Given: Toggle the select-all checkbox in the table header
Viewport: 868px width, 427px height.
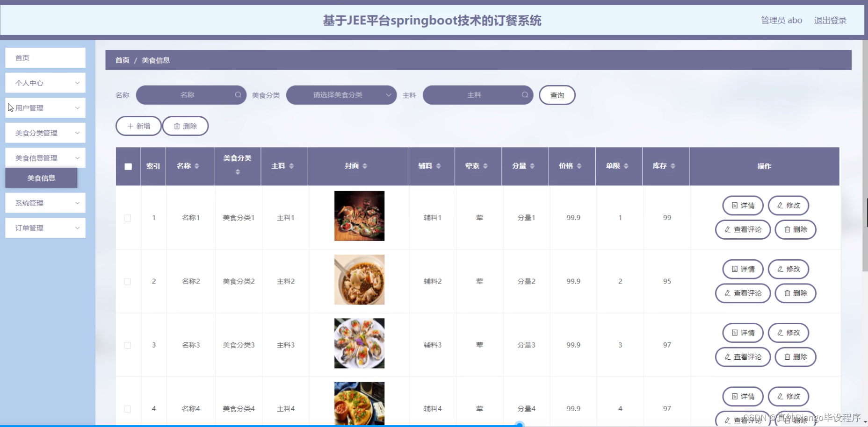Looking at the screenshot, I should click(x=128, y=166).
